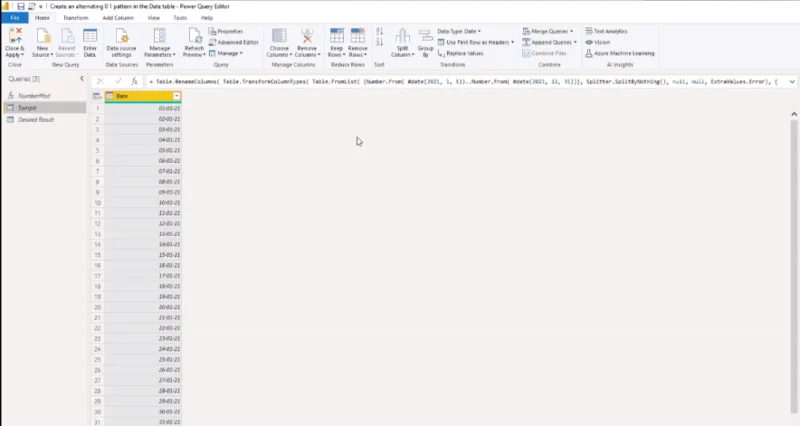This screenshot has width=800, height=426.
Task: Open the Enter Data tool
Action: [x=90, y=43]
